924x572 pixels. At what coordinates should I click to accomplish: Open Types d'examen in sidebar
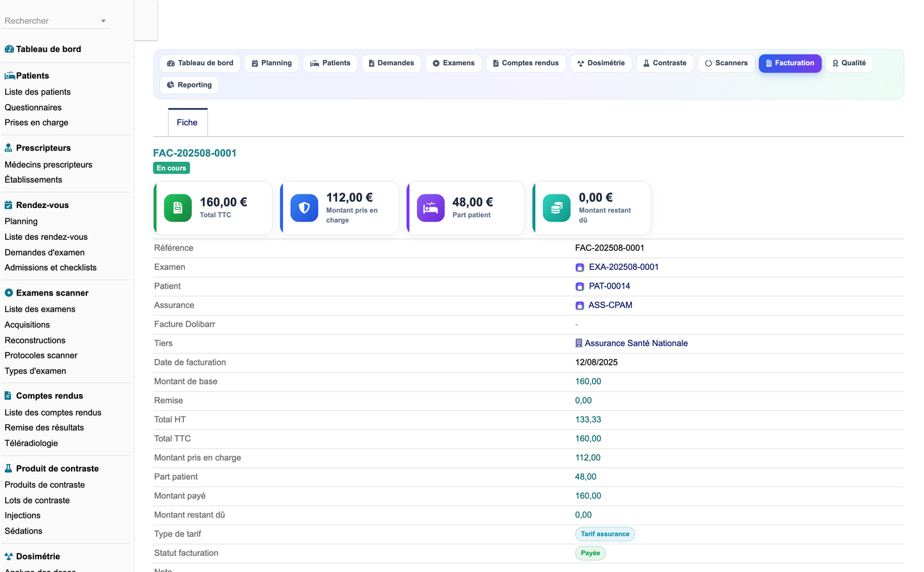pyautogui.click(x=35, y=371)
